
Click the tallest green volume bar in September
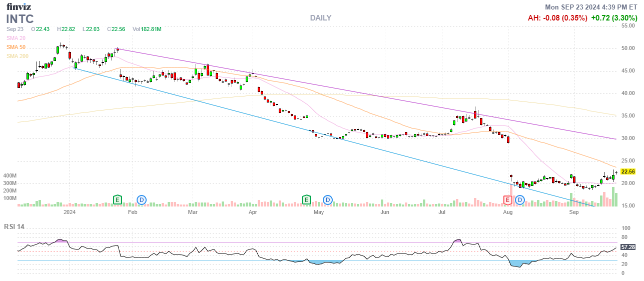click(x=613, y=196)
